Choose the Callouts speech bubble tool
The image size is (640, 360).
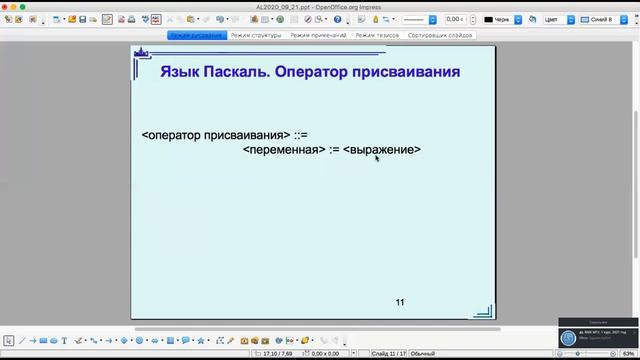[185, 340]
